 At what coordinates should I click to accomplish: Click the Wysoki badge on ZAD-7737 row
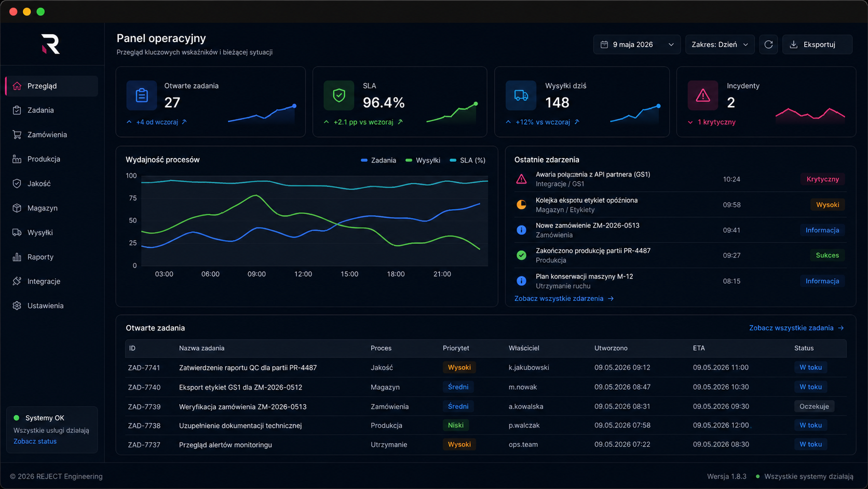pos(459,444)
